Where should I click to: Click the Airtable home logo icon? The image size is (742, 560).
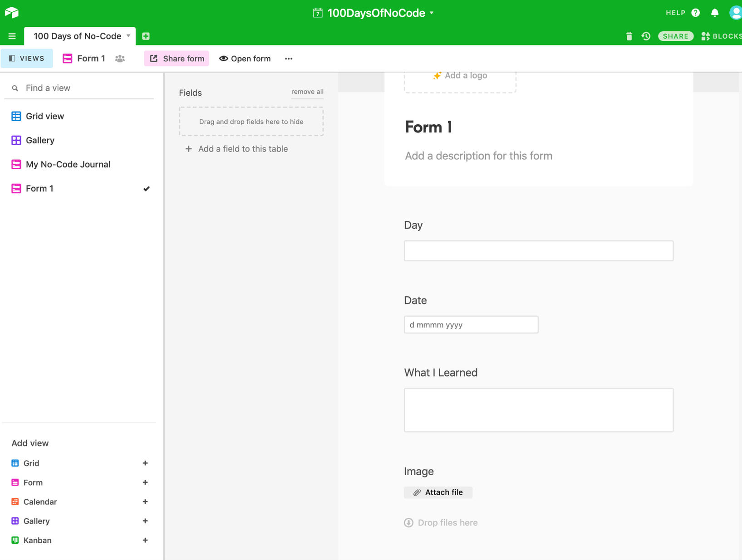(11, 12)
